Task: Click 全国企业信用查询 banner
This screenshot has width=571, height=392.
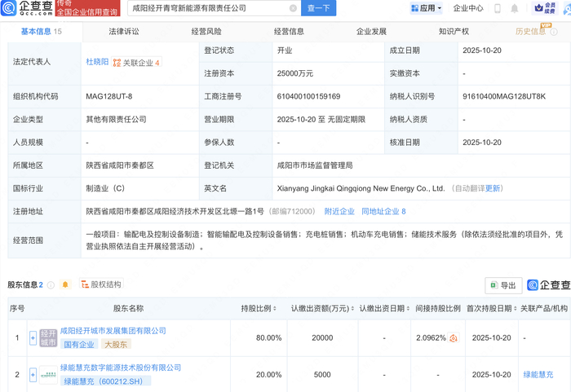Action: (x=87, y=8)
